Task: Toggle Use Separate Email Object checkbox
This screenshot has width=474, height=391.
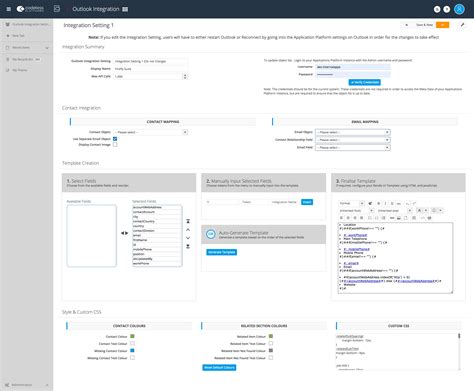Action: coord(115,139)
